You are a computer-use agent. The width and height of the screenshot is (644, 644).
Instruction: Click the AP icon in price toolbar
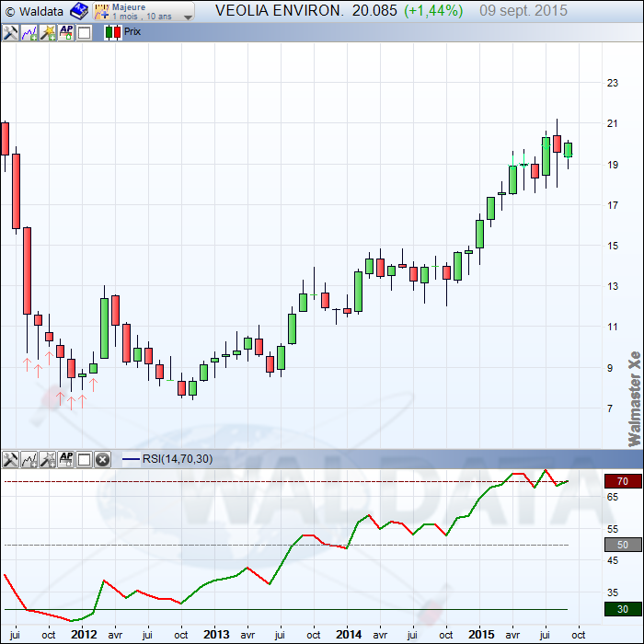tap(66, 32)
